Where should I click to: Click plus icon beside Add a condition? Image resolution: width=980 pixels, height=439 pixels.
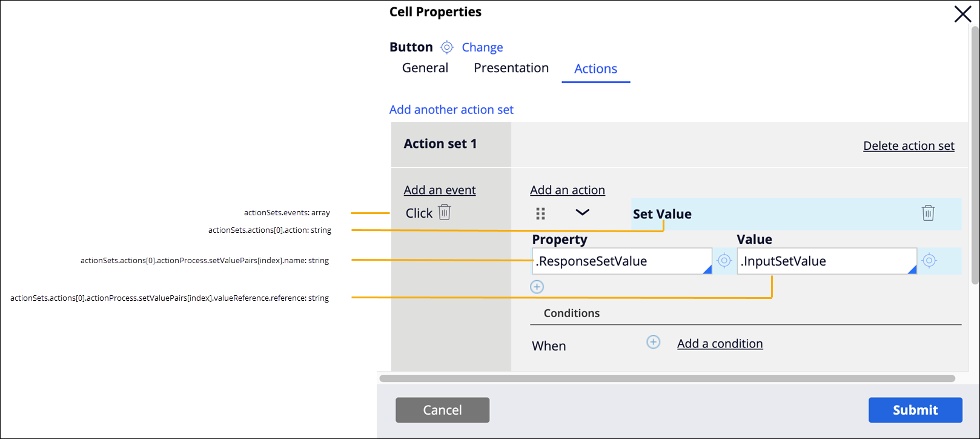pyautogui.click(x=654, y=343)
